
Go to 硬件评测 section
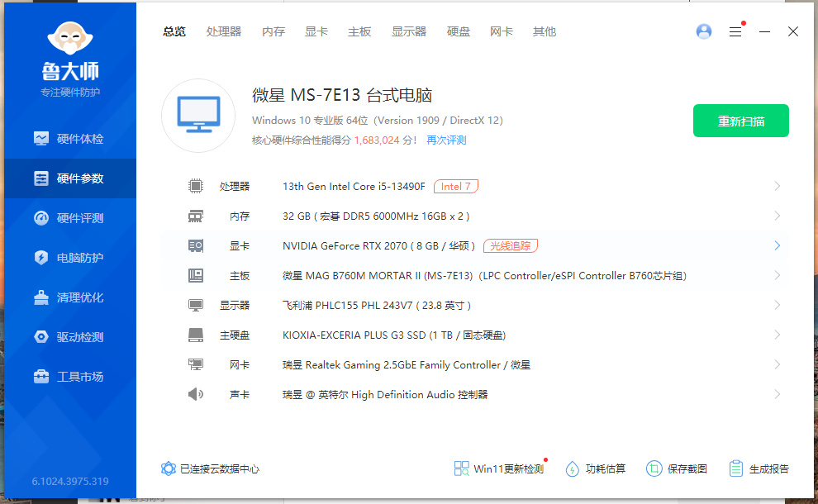click(x=70, y=218)
